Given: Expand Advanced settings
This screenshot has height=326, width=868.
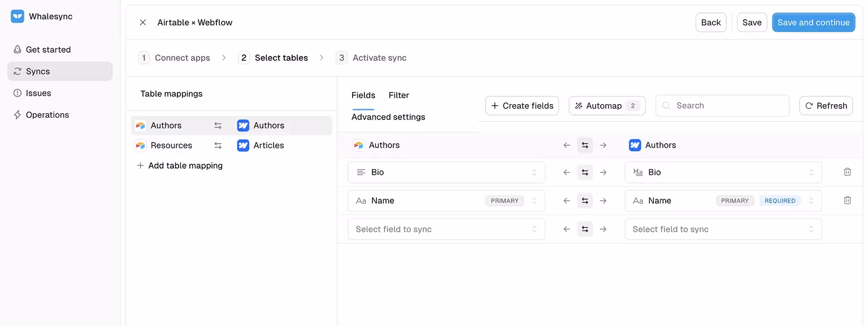Looking at the screenshot, I should click(x=388, y=117).
